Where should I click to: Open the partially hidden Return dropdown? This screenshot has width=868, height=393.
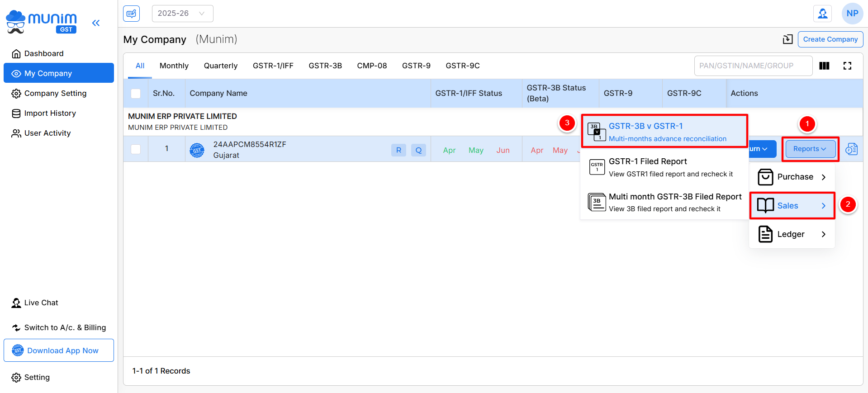[762, 149]
